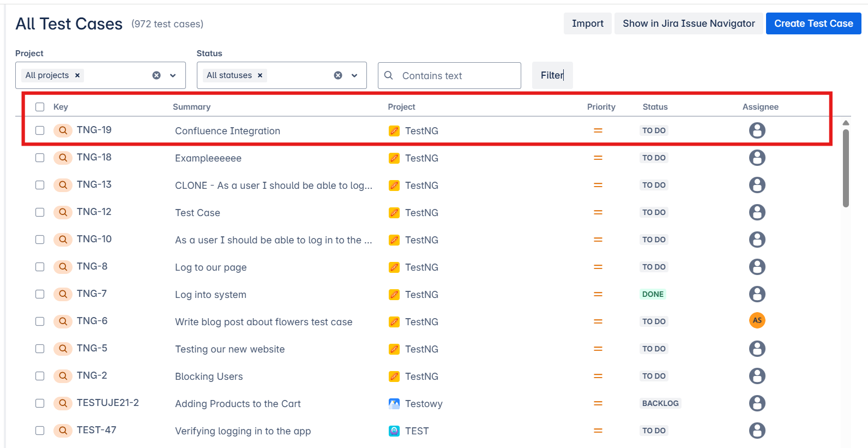Click the Testing our new website summary

tap(230, 349)
